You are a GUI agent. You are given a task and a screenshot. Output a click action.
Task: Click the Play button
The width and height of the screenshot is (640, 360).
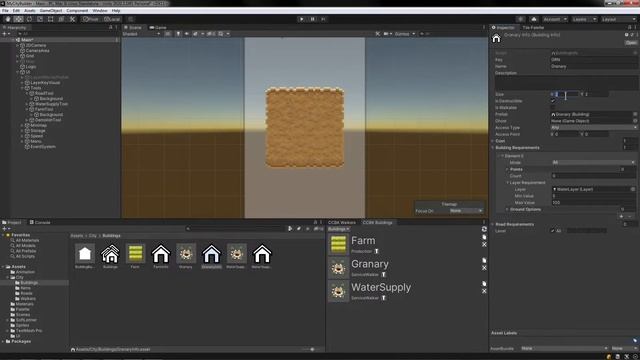(x=302, y=19)
